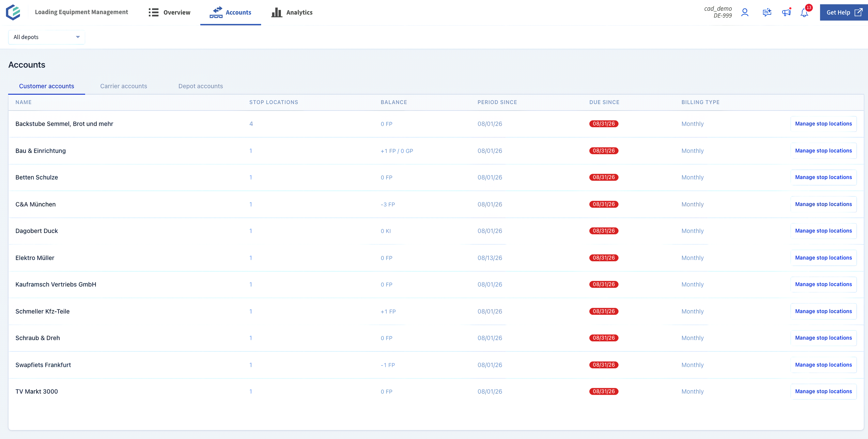This screenshot has height=439, width=868.
Task: Expand the All depots dropdown
Action: click(47, 37)
